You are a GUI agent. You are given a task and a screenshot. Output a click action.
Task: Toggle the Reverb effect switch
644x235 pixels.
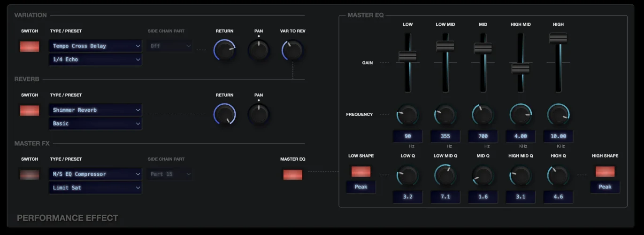click(x=30, y=110)
